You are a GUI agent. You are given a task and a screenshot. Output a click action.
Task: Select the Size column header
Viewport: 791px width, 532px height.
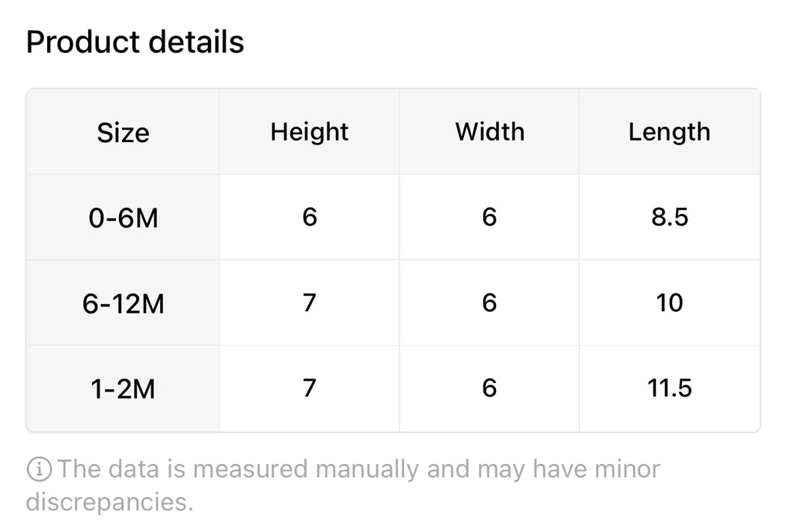click(123, 132)
